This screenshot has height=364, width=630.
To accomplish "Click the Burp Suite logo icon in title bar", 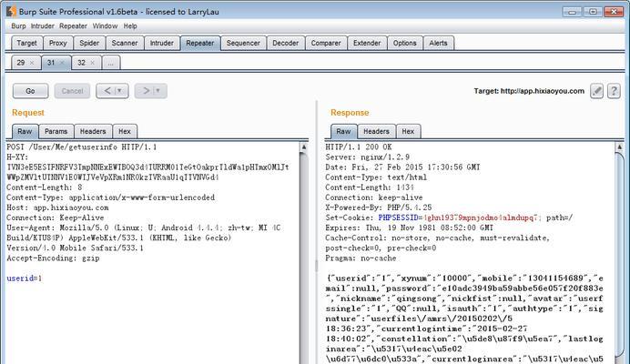I will tap(11, 11).
